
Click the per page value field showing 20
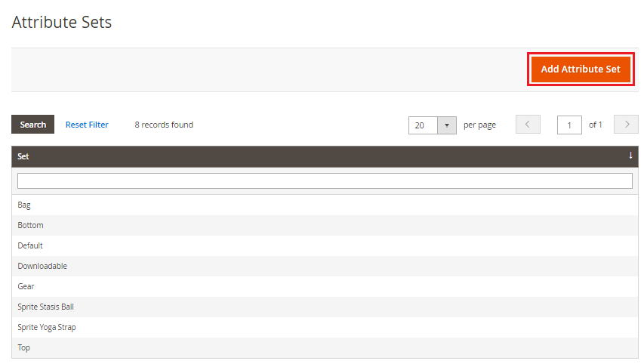pos(423,125)
